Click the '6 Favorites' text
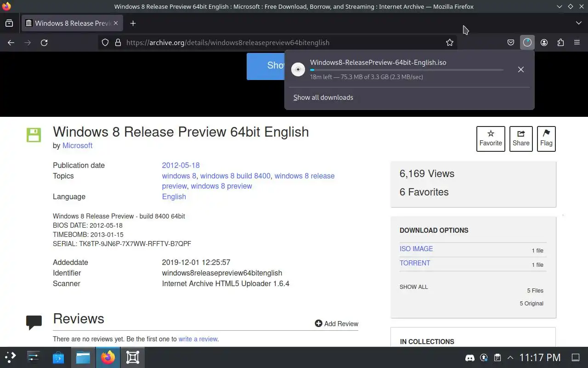Image resolution: width=588 pixels, height=368 pixels. point(424,192)
